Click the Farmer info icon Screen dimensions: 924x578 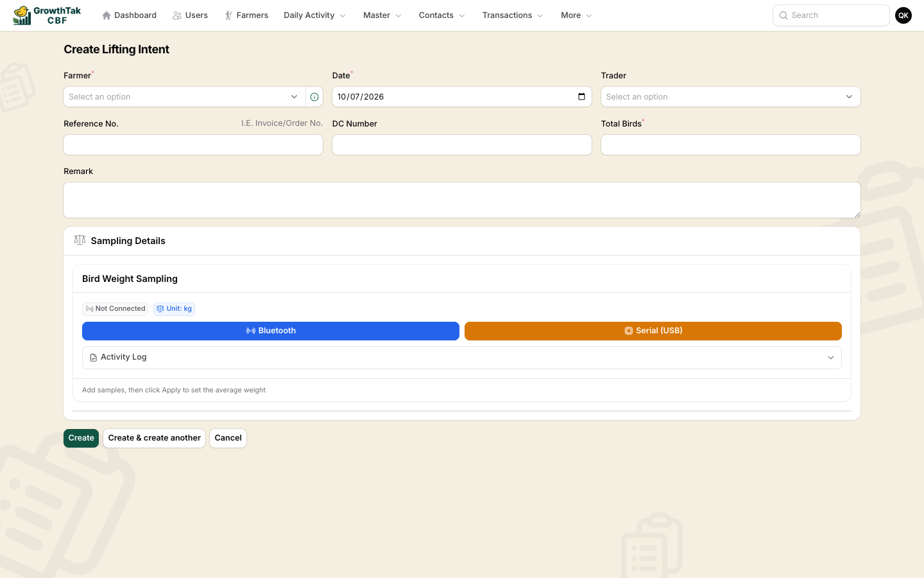[x=314, y=97]
